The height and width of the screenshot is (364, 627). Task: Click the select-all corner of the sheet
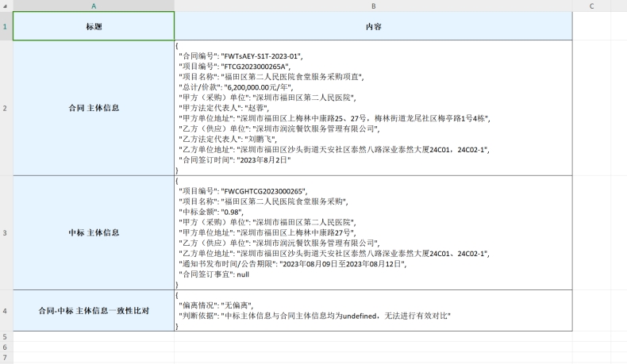(x=6, y=6)
